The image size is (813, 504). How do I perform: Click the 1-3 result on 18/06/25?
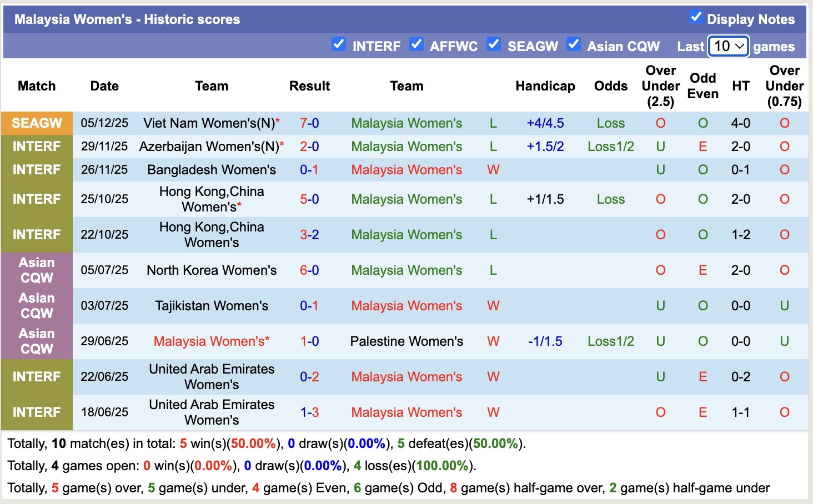point(309,412)
